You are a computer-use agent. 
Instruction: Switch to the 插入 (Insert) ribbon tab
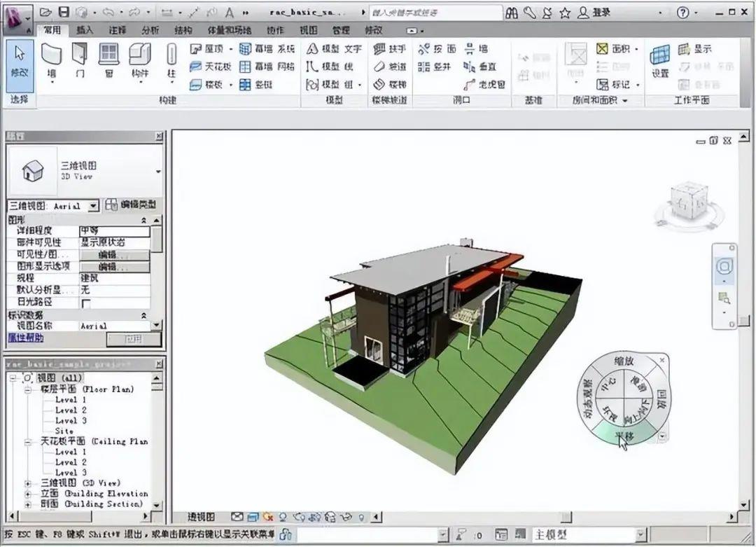pos(85,30)
